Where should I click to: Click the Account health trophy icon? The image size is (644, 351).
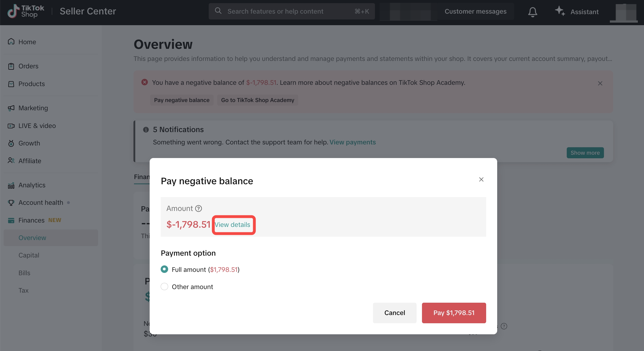11,203
